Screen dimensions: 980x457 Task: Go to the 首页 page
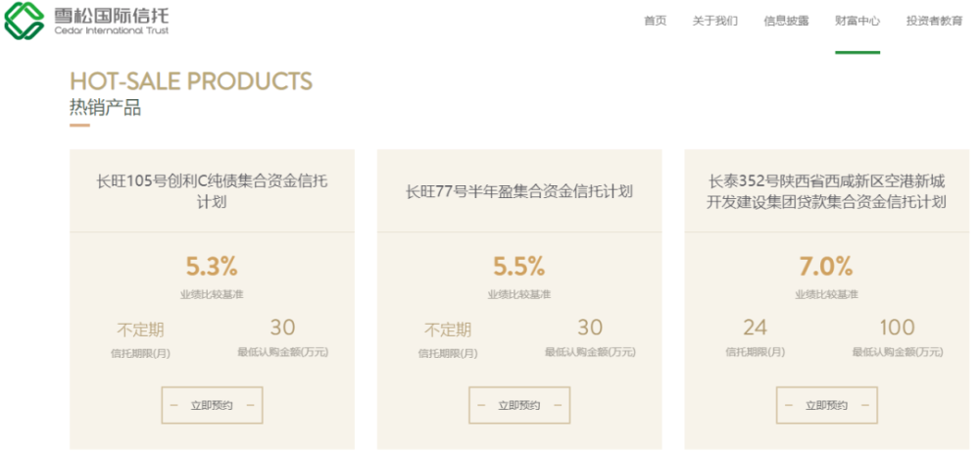pyautogui.click(x=655, y=21)
